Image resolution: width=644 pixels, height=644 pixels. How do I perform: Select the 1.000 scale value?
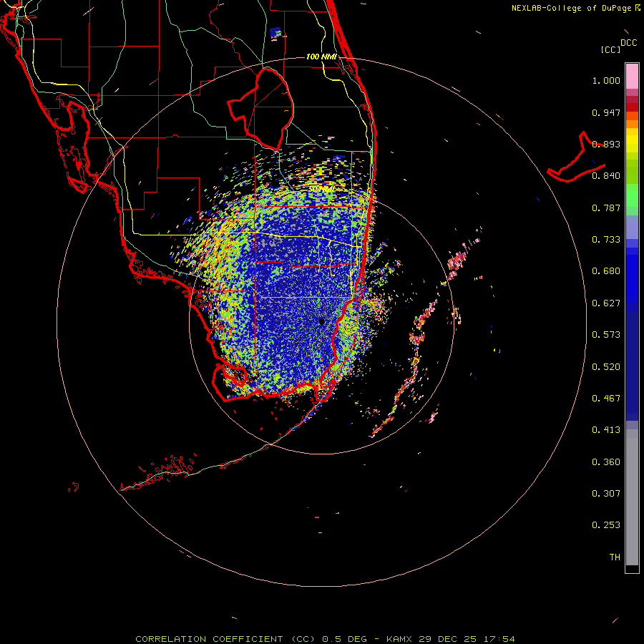tap(606, 80)
